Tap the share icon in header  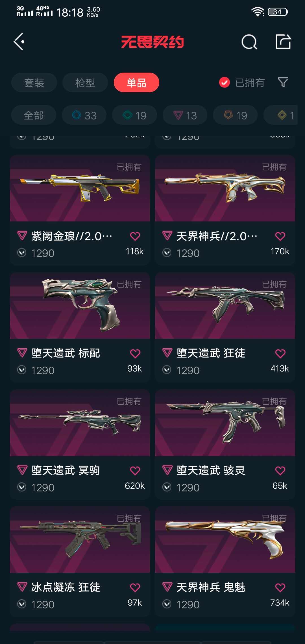click(283, 42)
